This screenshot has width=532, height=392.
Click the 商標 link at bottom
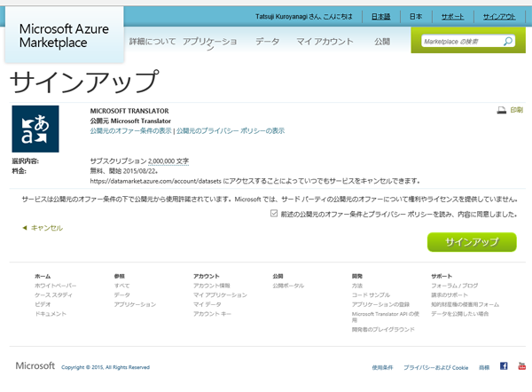(x=484, y=367)
